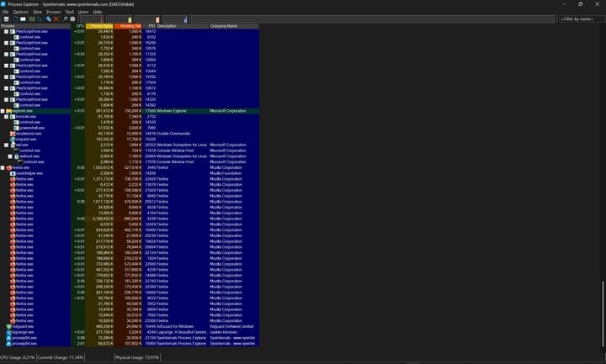Click the Refresh Now toolbar icon

pos(15,18)
